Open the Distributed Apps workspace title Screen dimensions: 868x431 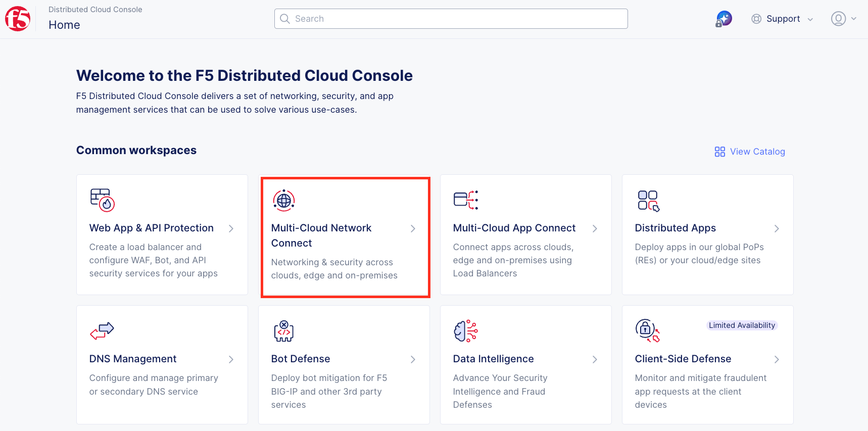676,228
